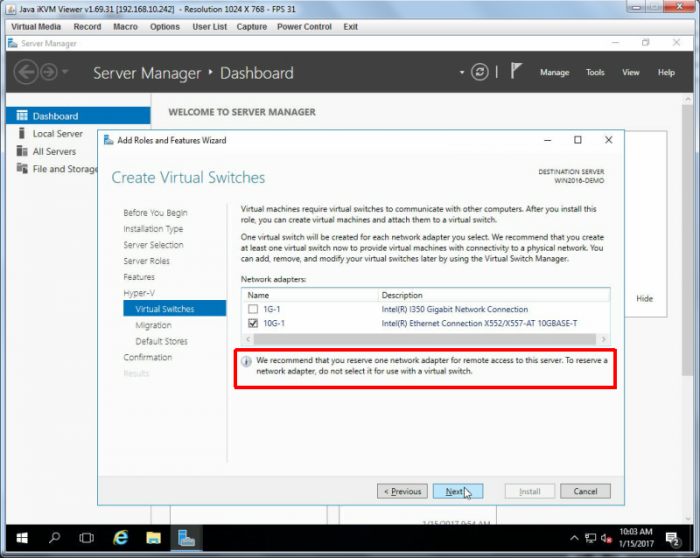This screenshot has height=558, width=700.
Task: Click the adapter list horizontal scrollbar thumb
Action: [x=425, y=339]
